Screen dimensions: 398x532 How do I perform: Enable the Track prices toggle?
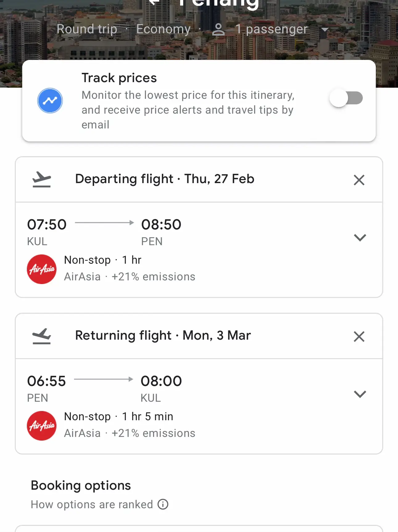coord(346,98)
